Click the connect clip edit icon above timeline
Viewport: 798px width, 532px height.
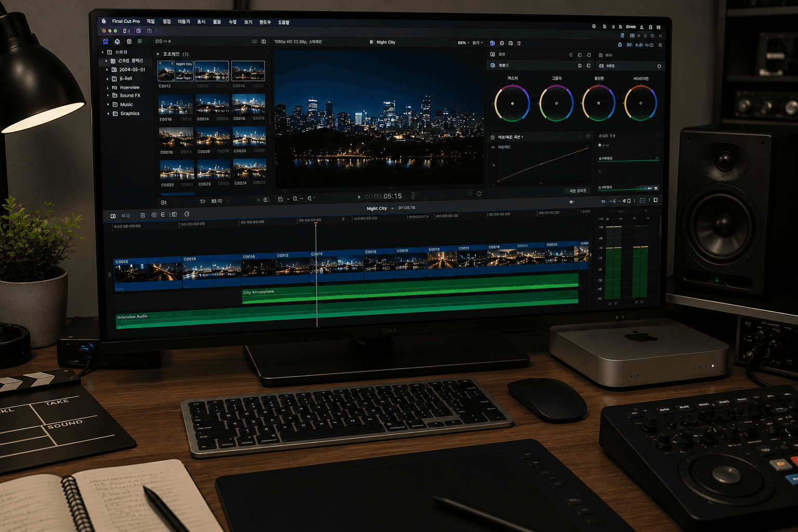pos(143,215)
